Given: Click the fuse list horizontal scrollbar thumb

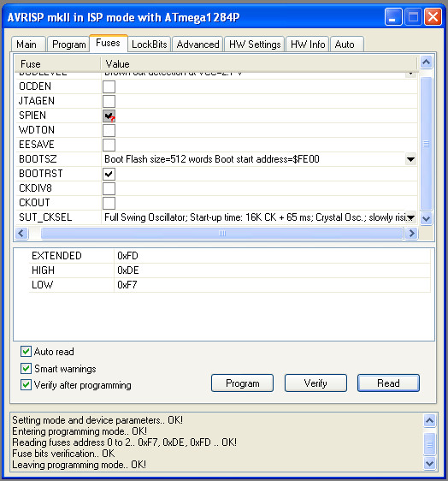Looking at the screenshot, I should pos(222,234).
